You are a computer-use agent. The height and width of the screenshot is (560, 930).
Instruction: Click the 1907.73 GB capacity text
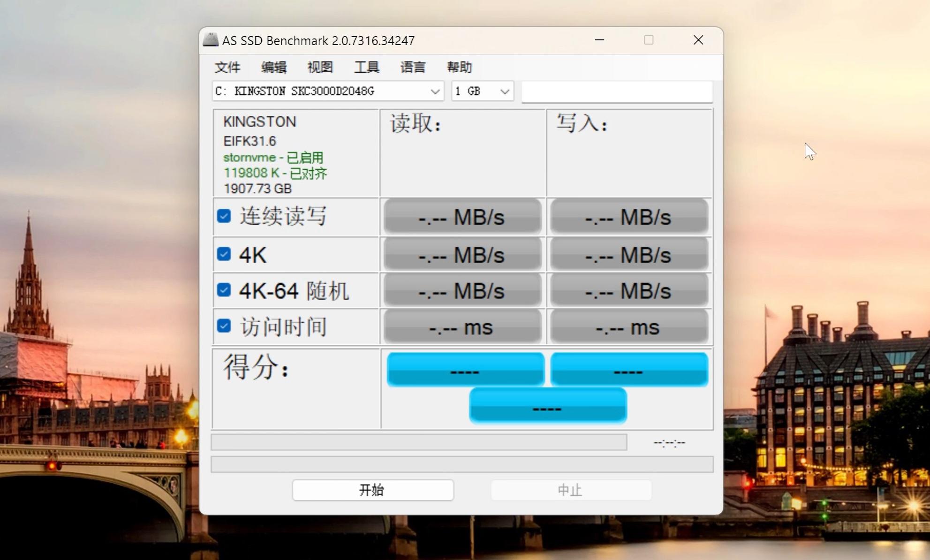(x=257, y=189)
